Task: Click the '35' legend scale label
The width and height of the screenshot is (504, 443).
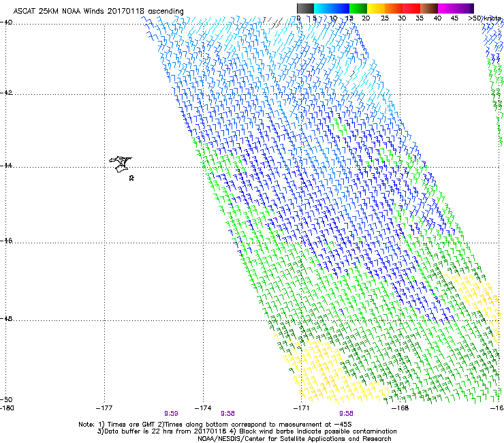Action: [420, 18]
